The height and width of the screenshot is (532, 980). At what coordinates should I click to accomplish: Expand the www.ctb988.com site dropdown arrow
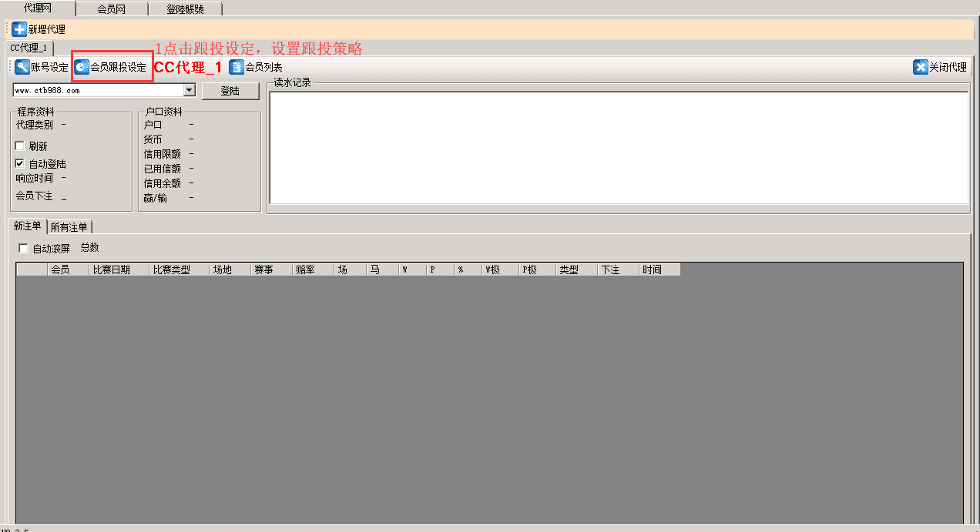[x=189, y=91]
